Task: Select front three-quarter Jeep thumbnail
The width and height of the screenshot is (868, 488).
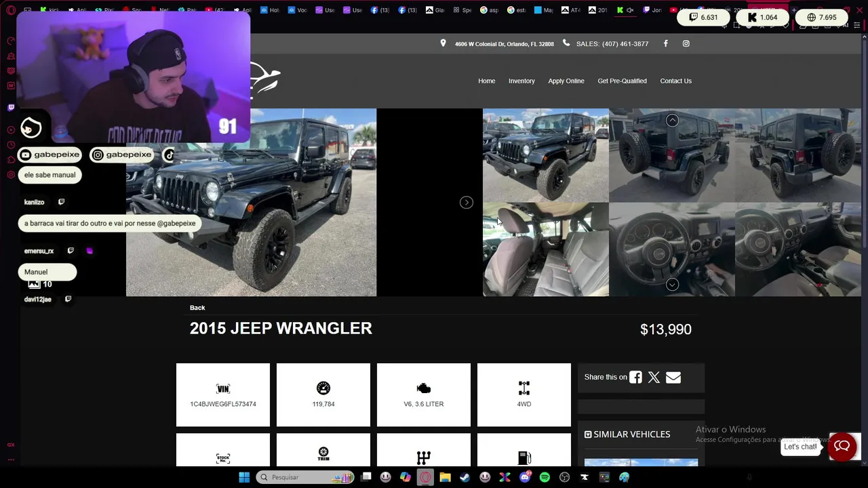Action: [546, 155]
